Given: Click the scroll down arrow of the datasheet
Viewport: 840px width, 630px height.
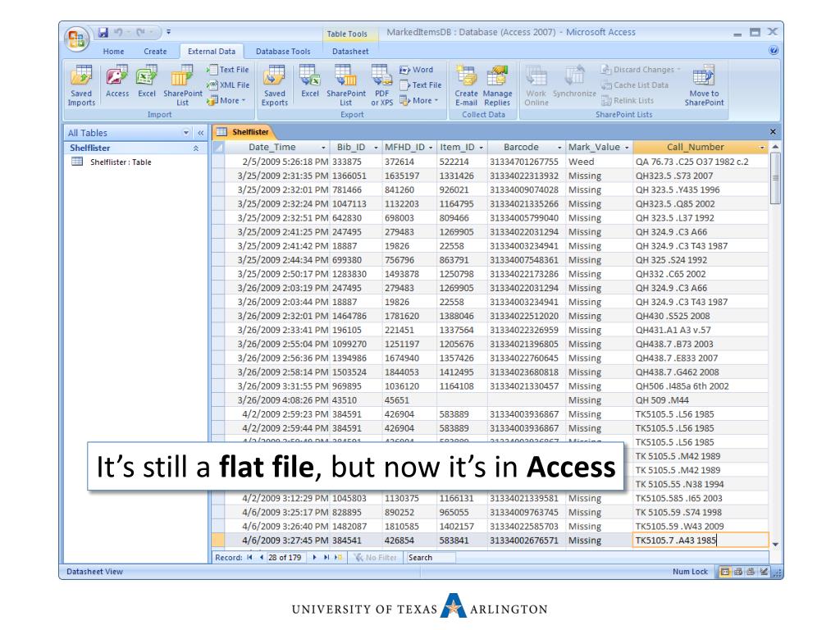Looking at the screenshot, I should [x=775, y=544].
